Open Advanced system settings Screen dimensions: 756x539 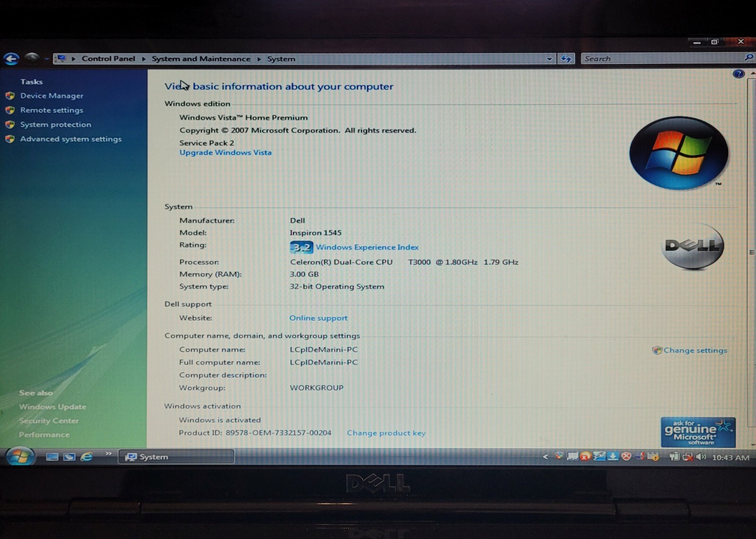tap(71, 139)
